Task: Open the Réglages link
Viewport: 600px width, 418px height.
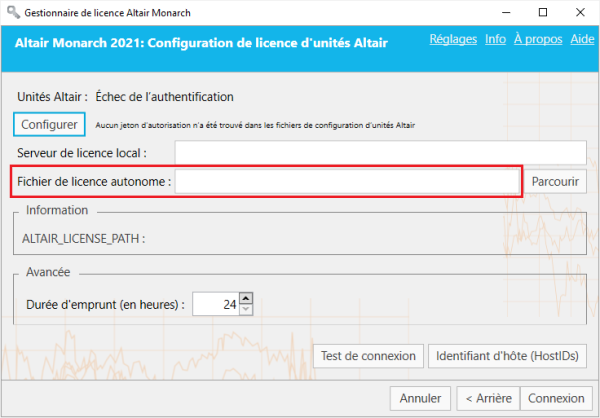Action: [453, 40]
